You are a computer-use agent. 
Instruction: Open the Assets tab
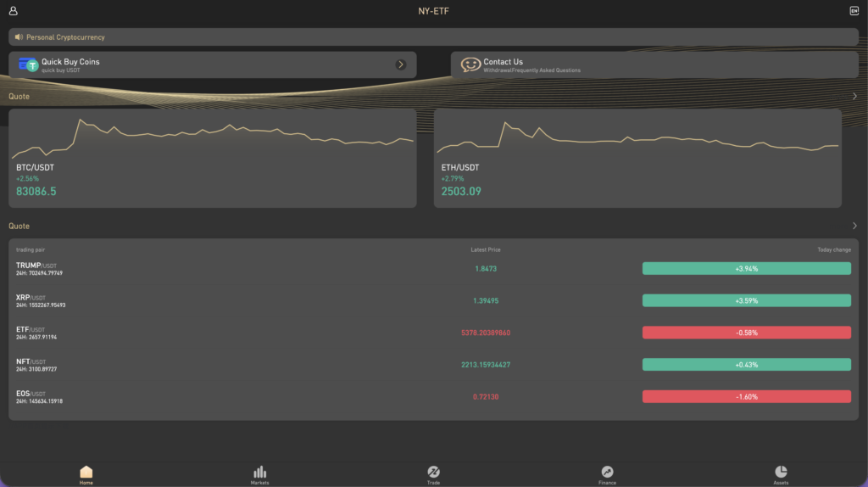781,475
